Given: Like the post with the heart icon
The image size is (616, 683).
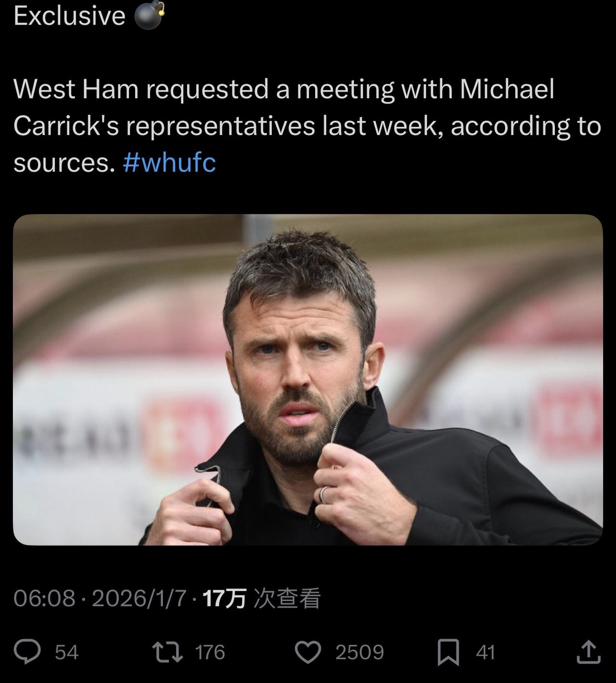Looking at the screenshot, I should click(308, 652).
